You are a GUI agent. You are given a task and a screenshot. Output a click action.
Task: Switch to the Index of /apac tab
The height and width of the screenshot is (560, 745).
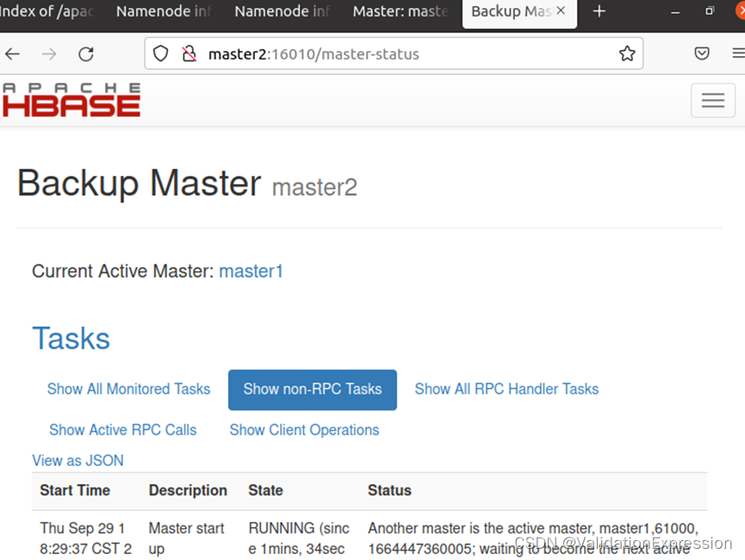coord(47,11)
